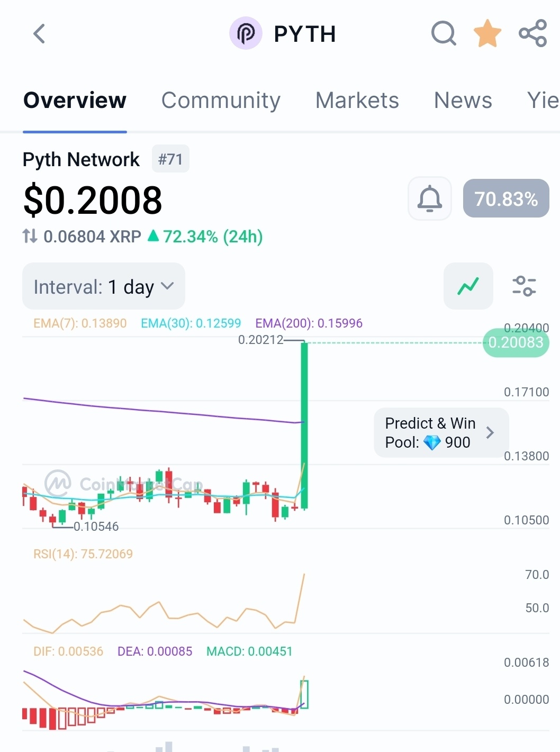Expand the Interval 1 day dropdown
This screenshot has height=752, width=560.
pyautogui.click(x=104, y=286)
